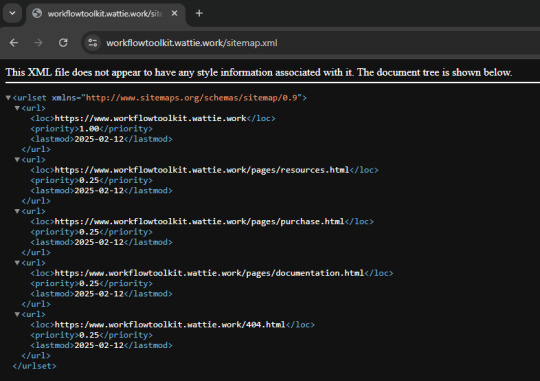This screenshot has height=381, width=540.
Task: Click the 404.html loc URL
Action: tap(170, 325)
